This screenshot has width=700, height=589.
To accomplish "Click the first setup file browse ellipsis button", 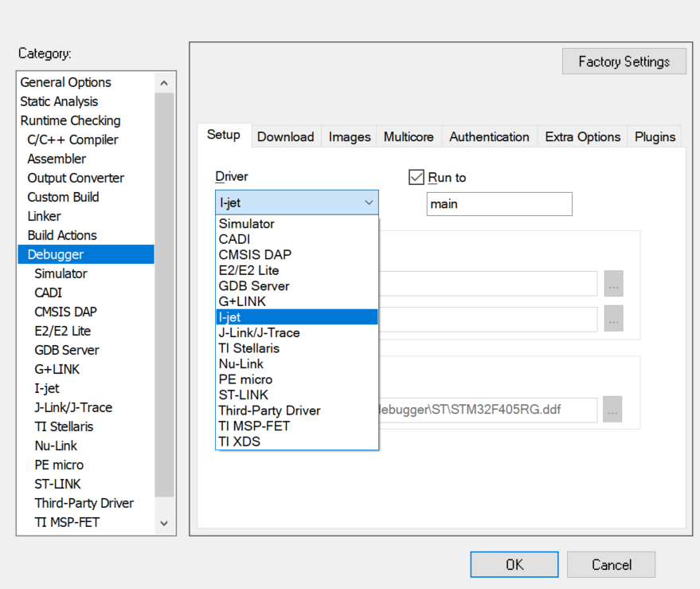I will pyautogui.click(x=613, y=284).
